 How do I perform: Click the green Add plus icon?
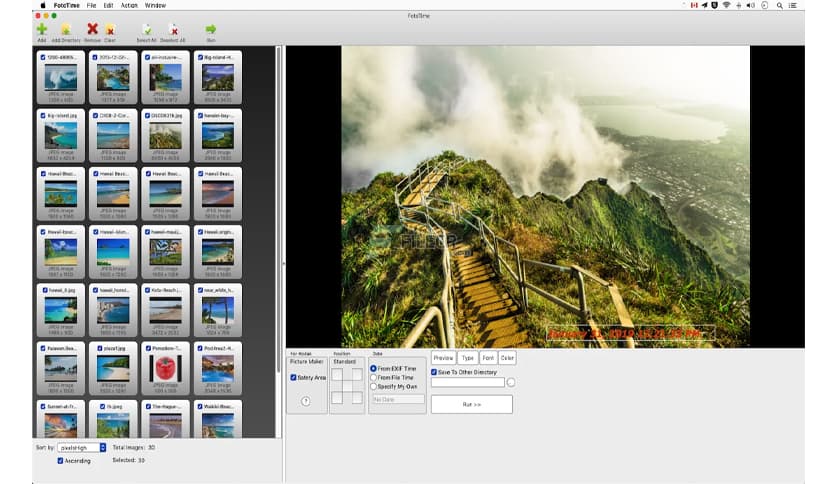(42, 29)
